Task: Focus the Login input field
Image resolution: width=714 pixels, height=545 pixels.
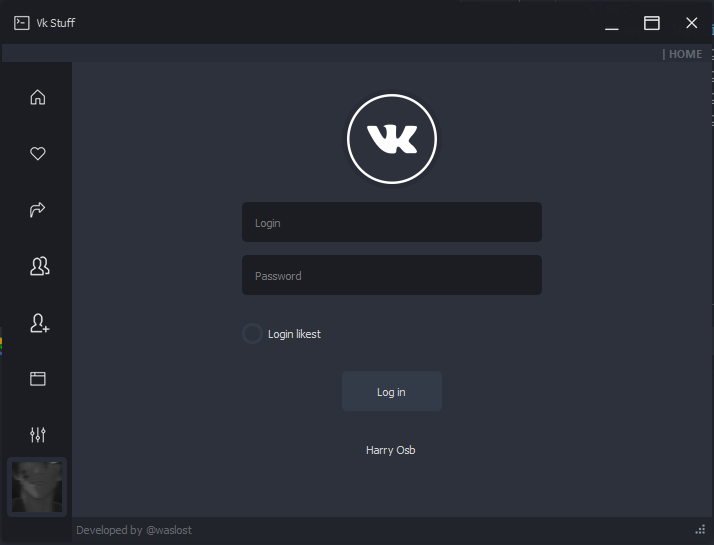Action: [392, 222]
